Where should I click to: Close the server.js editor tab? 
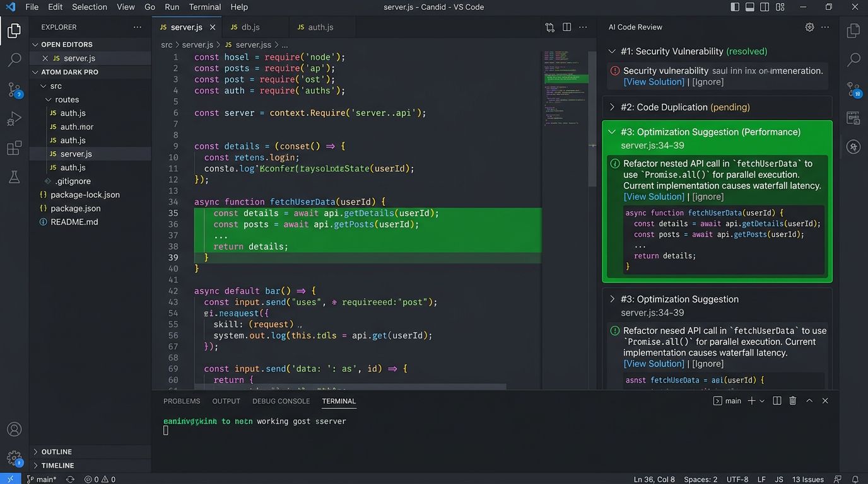(213, 27)
